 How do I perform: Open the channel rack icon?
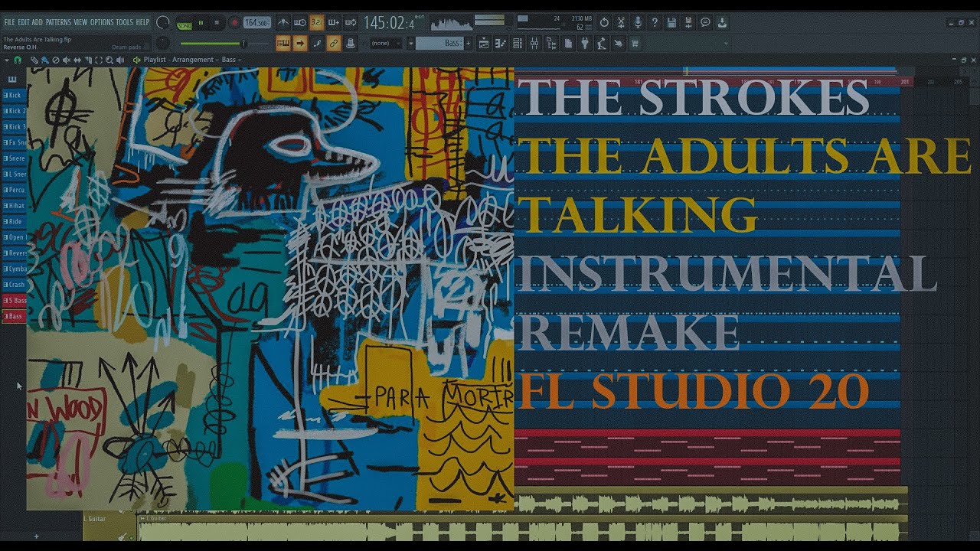coord(518,44)
